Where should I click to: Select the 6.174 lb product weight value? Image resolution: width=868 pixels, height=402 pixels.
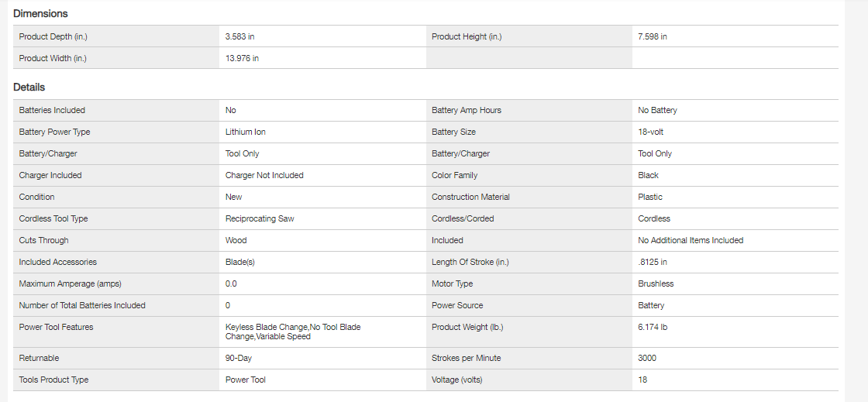pyautogui.click(x=653, y=327)
